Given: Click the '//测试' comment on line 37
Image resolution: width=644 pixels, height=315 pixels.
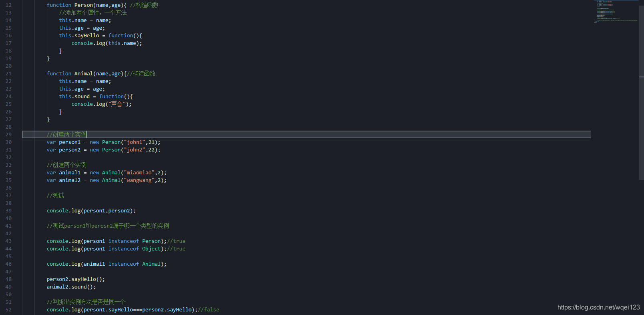Looking at the screenshot, I should tap(55, 196).
